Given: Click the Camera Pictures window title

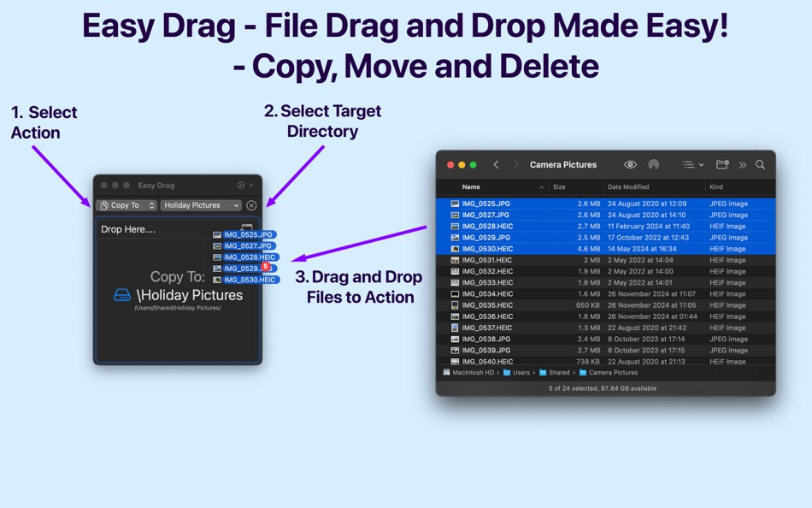Looking at the screenshot, I should click(563, 164).
